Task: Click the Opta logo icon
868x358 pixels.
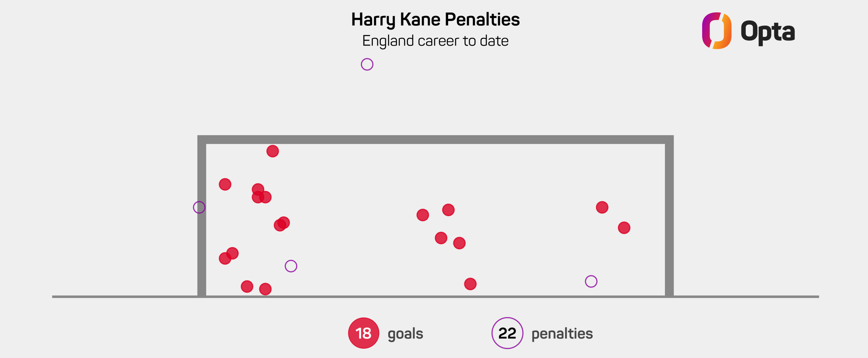Action: (x=716, y=31)
